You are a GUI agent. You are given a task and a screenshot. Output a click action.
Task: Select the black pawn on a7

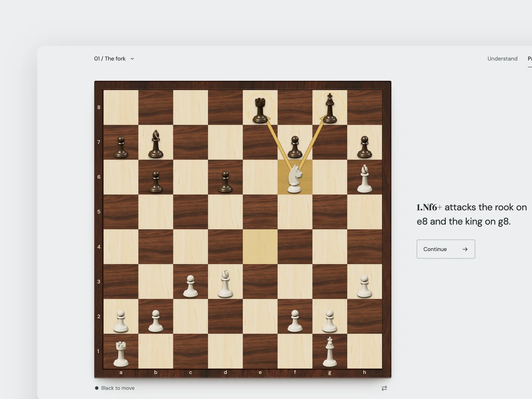coord(121,147)
